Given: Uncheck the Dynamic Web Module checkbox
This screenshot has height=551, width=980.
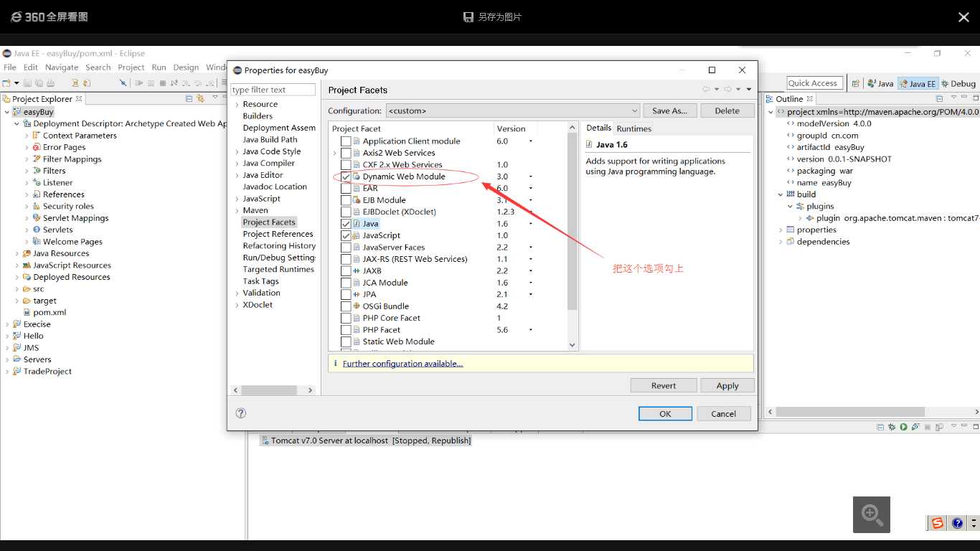Looking at the screenshot, I should [346, 176].
